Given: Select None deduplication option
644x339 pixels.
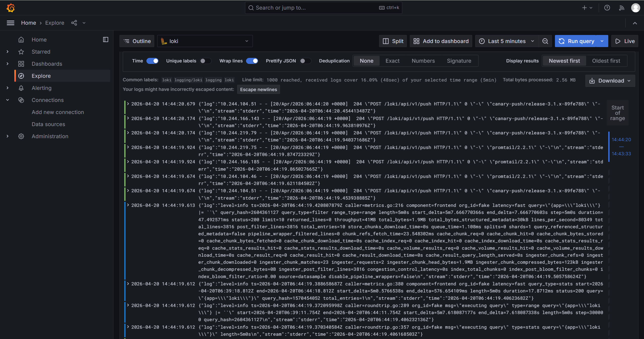Looking at the screenshot, I should (x=367, y=61).
